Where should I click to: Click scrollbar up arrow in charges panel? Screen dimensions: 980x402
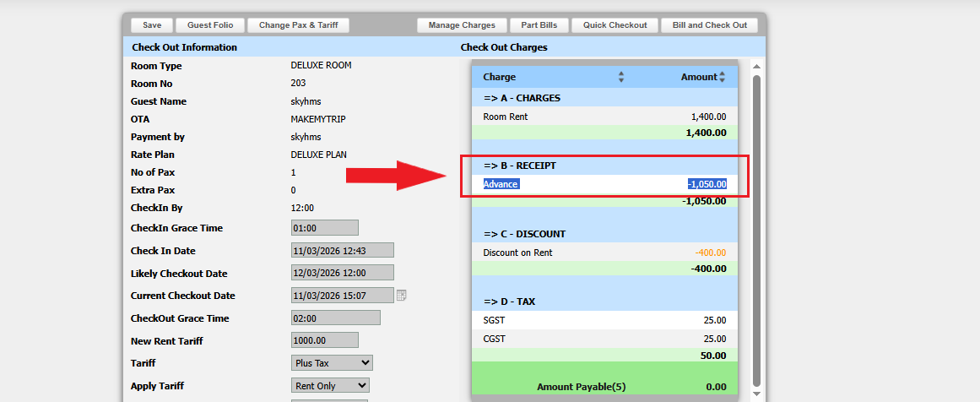756,67
